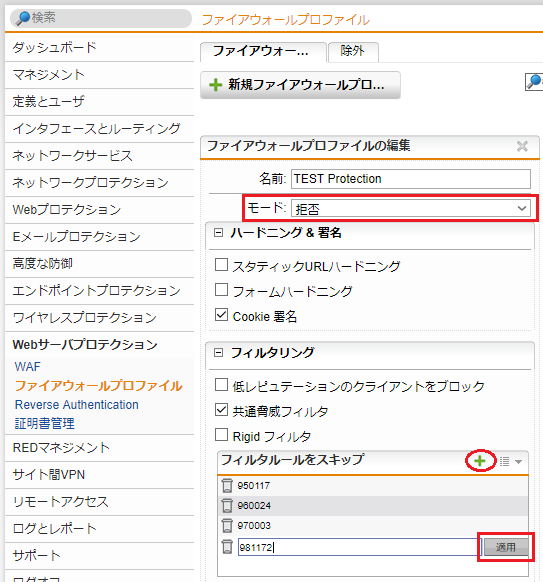Viewport: 543px width, 582px height.
Task: Delete rule 950117 with trash icon
Action: (227, 485)
